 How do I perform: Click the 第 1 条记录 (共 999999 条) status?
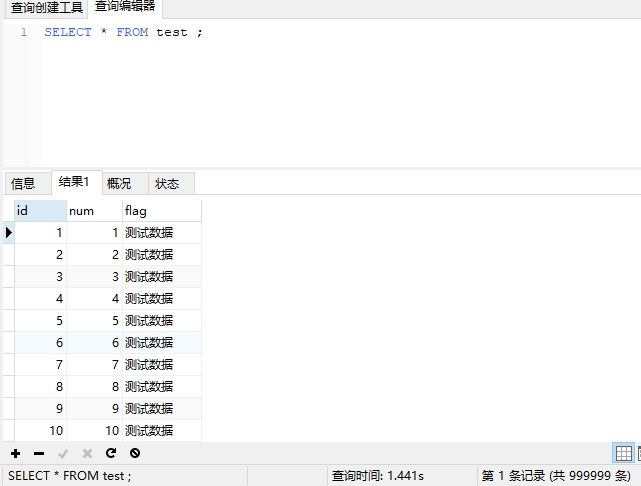click(556, 476)
